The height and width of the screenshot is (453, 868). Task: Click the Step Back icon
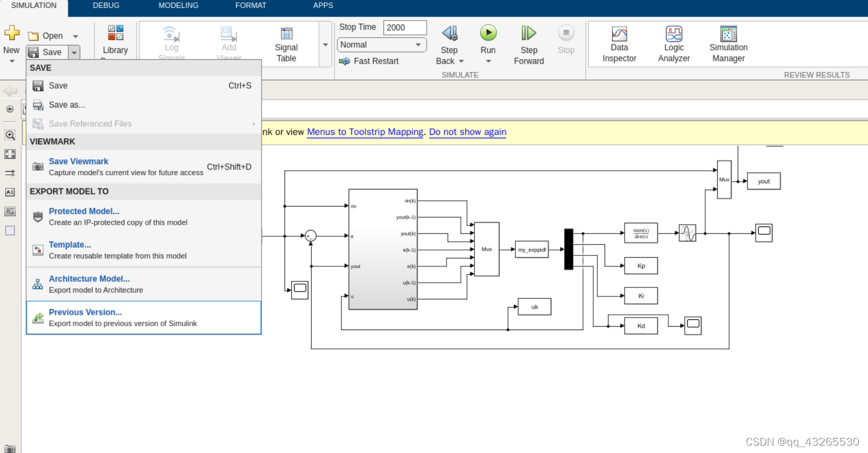(x=449, y=33)
